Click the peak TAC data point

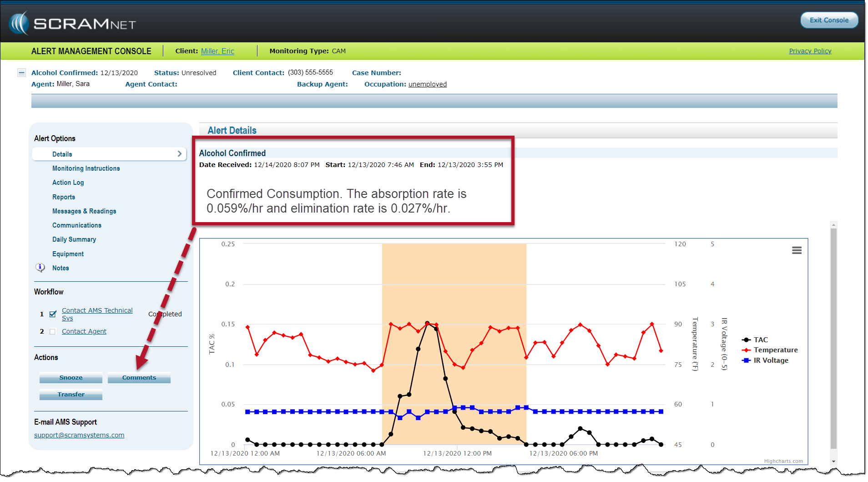coord(427,323)
